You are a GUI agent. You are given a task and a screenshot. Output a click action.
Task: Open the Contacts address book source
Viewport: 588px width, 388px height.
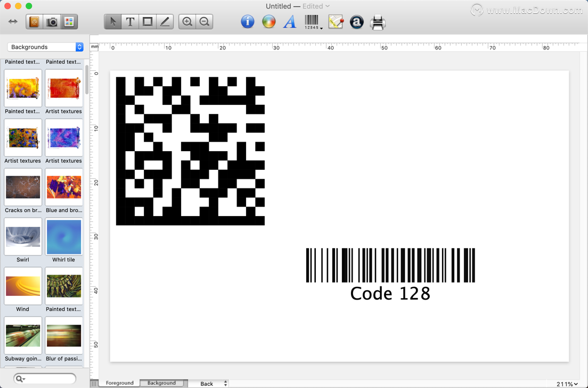[x=34, y=22]
